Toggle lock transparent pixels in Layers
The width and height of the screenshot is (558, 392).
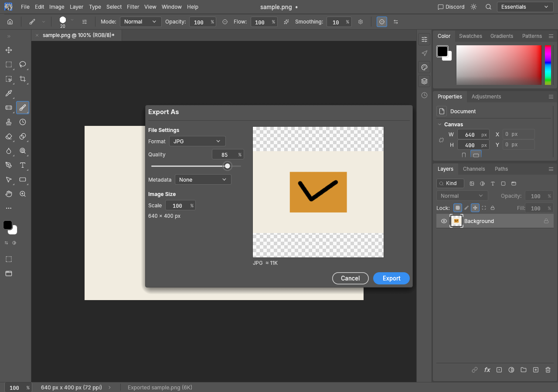(x=457, y=208)
